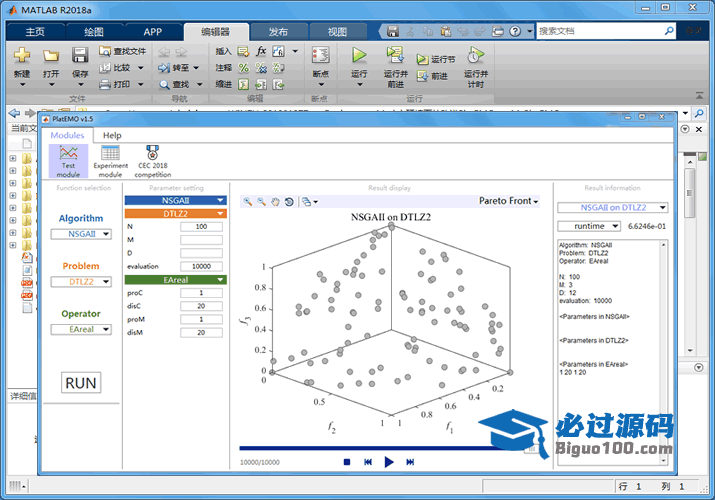Click the evaluation field showing 10000

click(x=202, y=266)
